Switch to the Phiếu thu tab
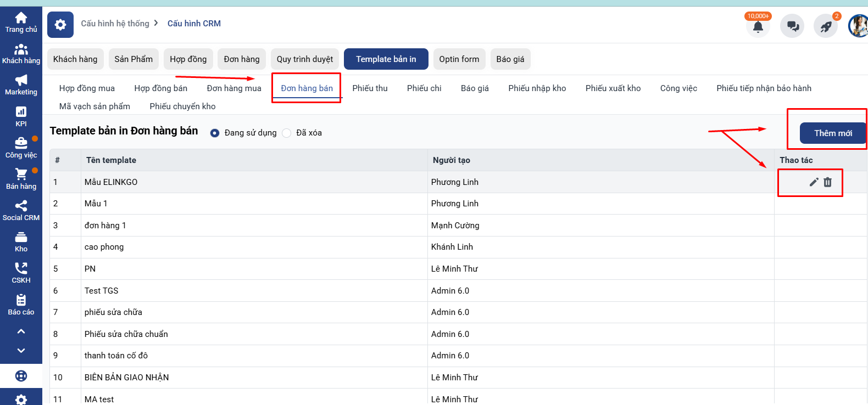Viewport: 868px width, 405px height. pos(370,88)
